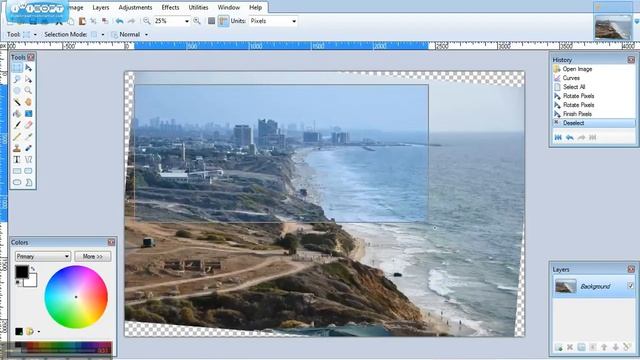Viewport: 640px width, 360px height.
Task: Open the Effects menu
Action: [x=170, y=7]
